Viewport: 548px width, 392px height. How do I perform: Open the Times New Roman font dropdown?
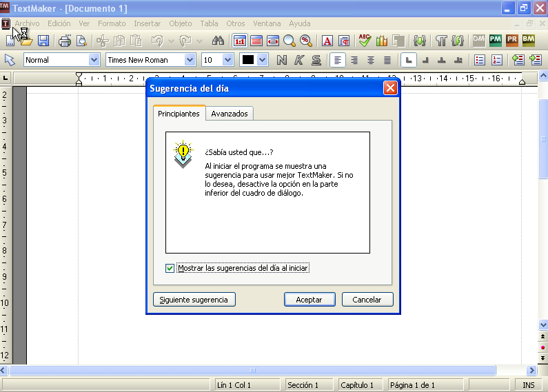point(190,60)
